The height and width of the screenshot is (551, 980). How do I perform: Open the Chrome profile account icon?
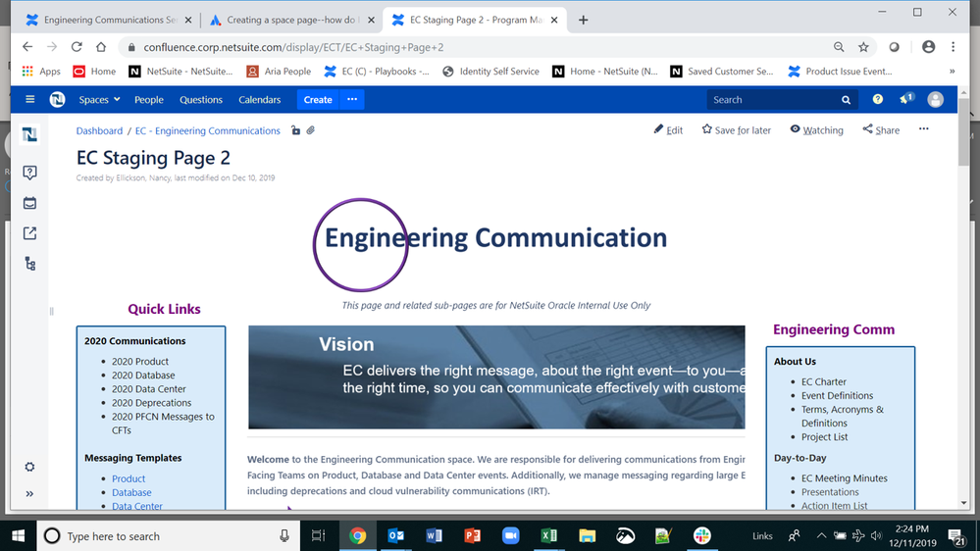[928, 47]
